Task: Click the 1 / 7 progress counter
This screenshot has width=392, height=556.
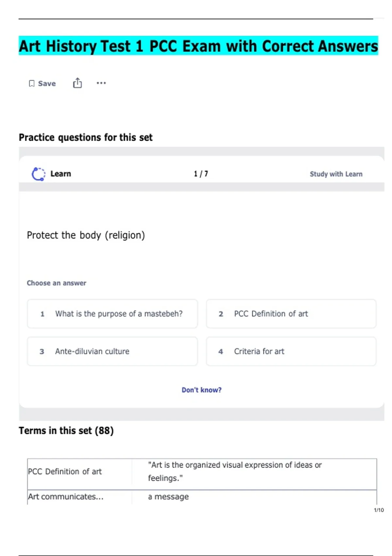Action: (x=201, y=174)
